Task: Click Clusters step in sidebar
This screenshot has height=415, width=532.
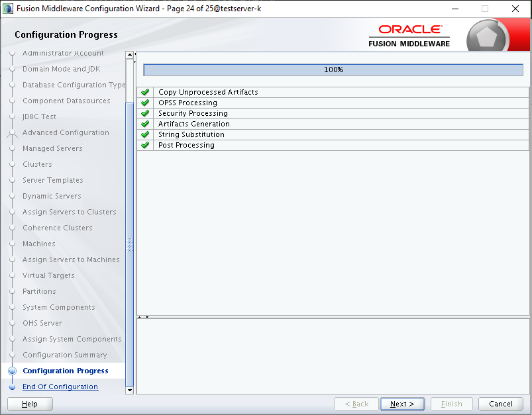Action: point(37,164)
